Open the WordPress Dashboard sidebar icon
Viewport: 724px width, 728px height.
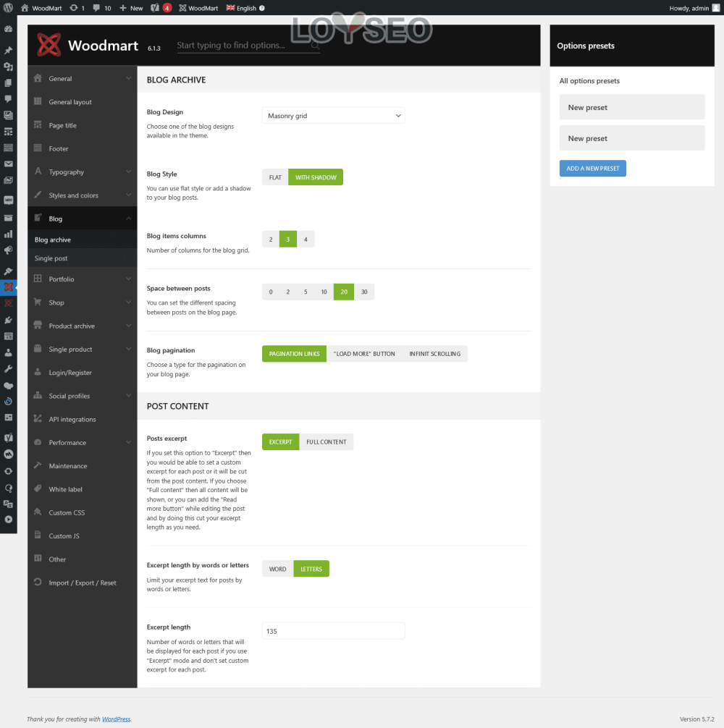pos(9,29)
